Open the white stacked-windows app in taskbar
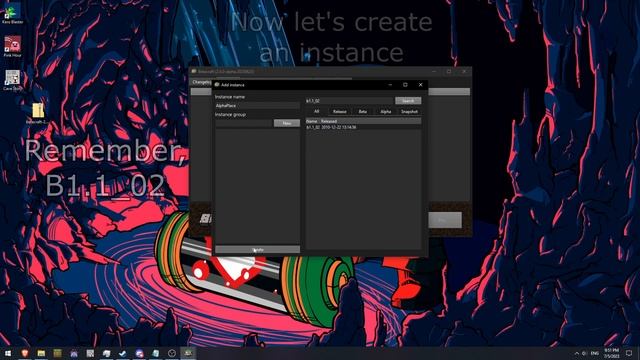 coord(107,353)
